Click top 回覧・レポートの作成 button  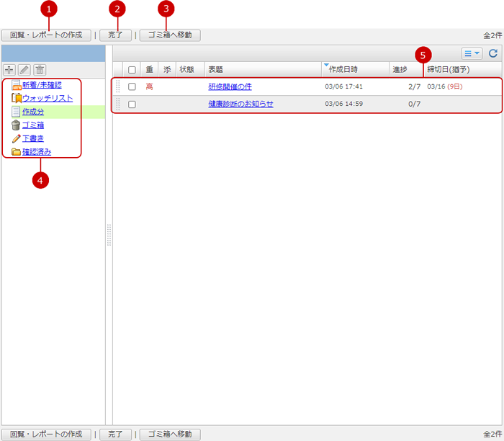coord(46,35)
